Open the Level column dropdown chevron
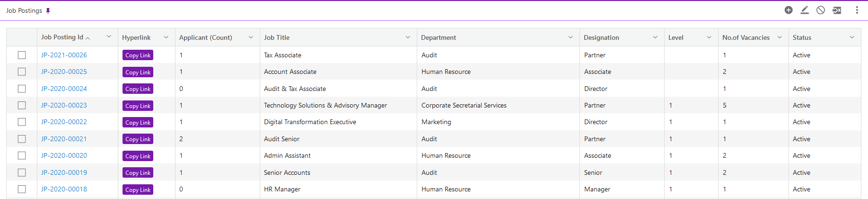 point(709,37)
